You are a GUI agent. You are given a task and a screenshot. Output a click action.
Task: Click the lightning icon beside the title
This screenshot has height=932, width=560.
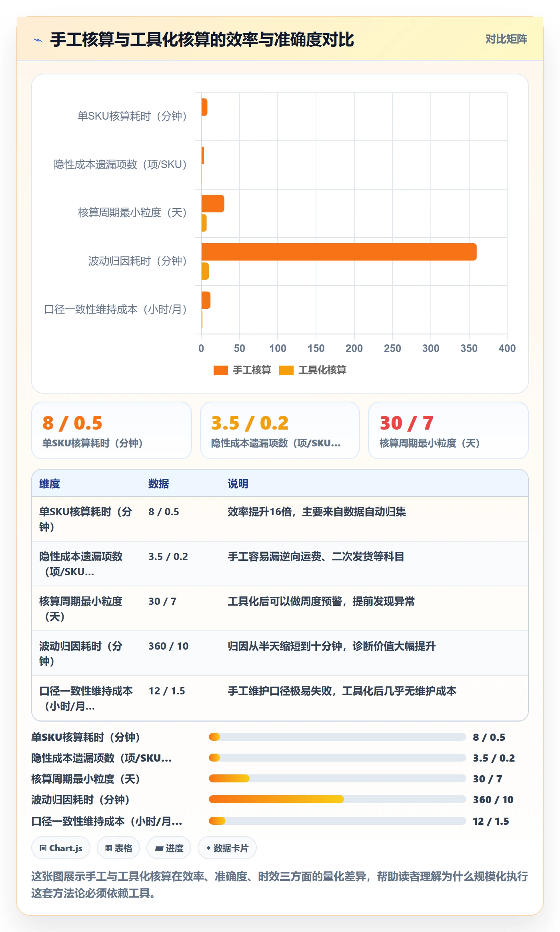pos(38,40)
